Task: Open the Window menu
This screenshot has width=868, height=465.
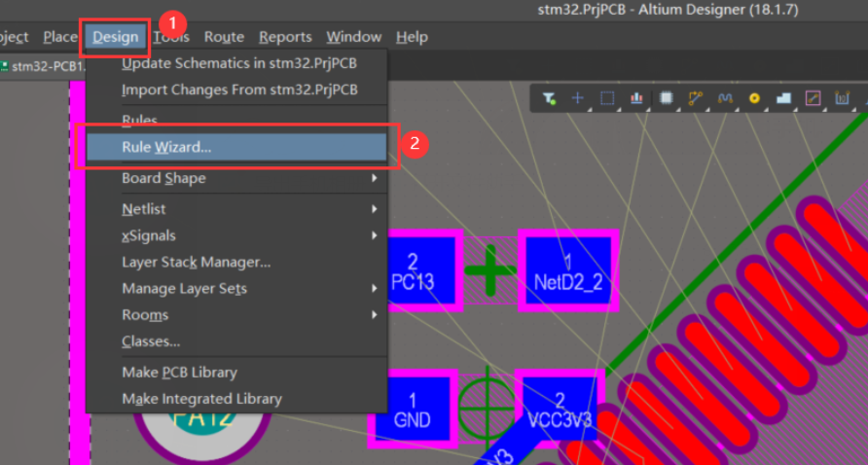Action: [x=354, y=37]
